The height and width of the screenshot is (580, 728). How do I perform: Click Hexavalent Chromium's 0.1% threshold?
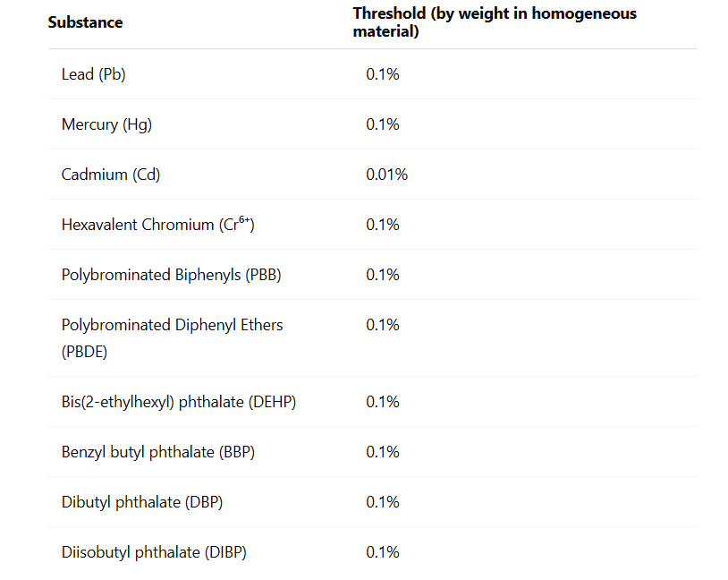point(383,225)
